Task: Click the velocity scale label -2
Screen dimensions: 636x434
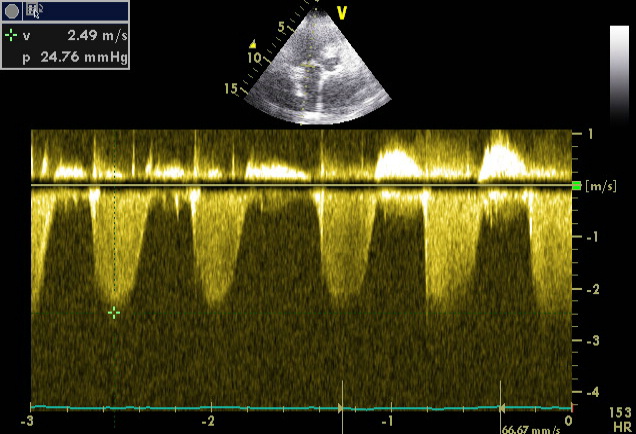Action: pos(593,289)
